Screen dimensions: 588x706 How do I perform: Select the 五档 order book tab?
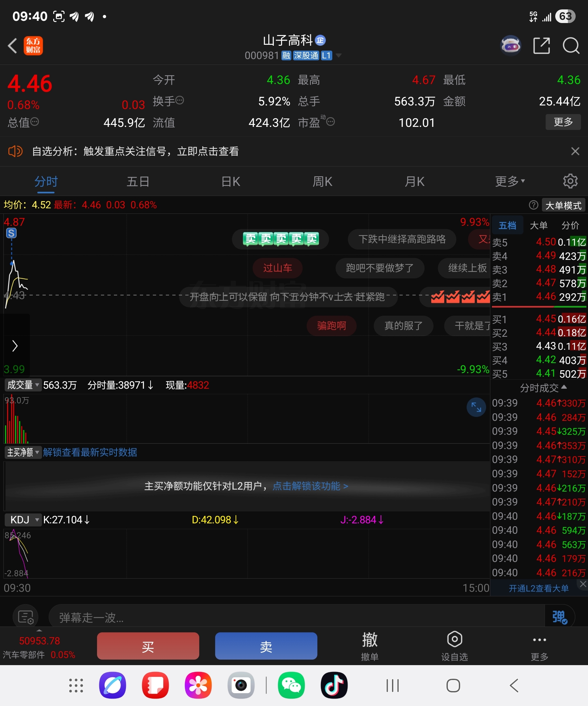[507, 225]
